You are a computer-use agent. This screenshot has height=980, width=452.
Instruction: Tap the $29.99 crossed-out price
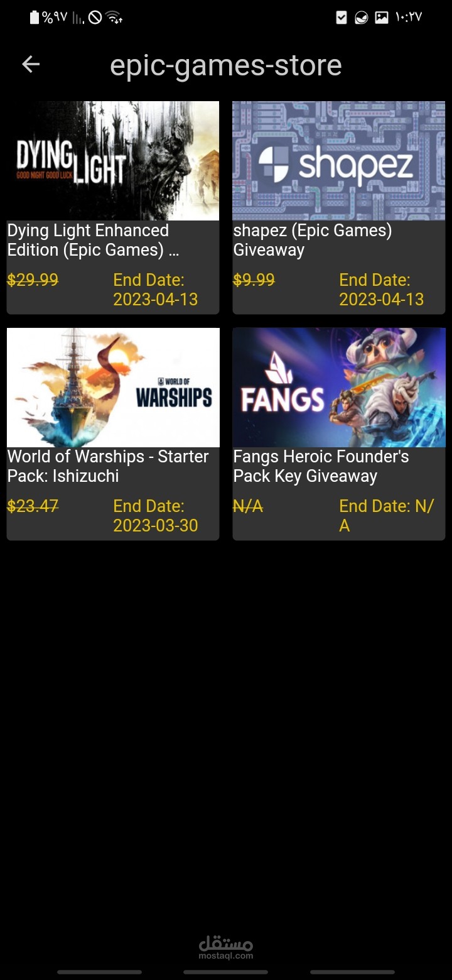33,280
